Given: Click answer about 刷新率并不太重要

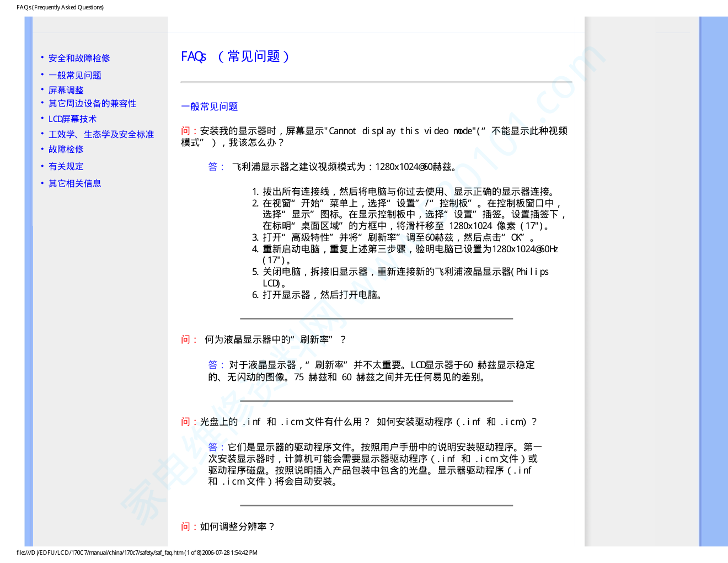Looking at the screenshot, I should point(371,371).
